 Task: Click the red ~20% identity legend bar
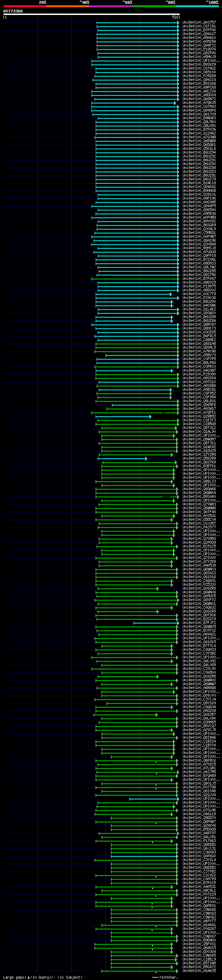pos(25,6)
